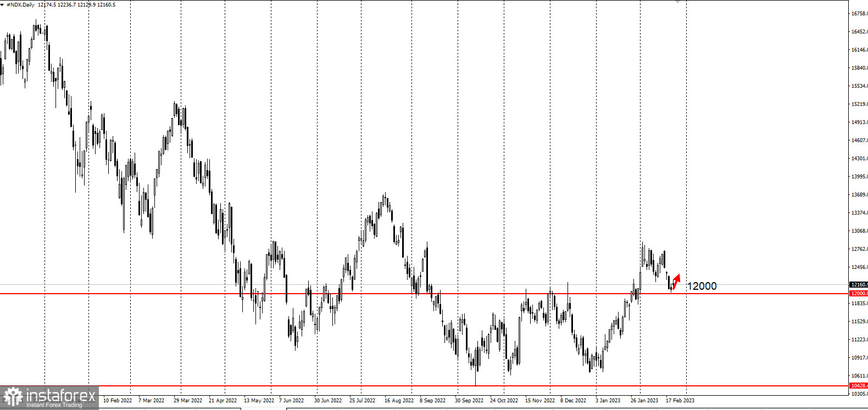868x410 pixels.
Task: Click the 15219 price scale label
Action: tap(860, 104)
